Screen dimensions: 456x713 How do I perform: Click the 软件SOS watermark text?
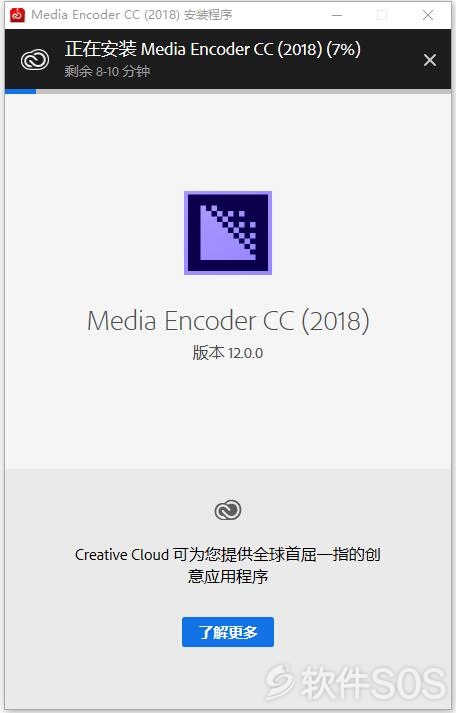tap(374, 683)
